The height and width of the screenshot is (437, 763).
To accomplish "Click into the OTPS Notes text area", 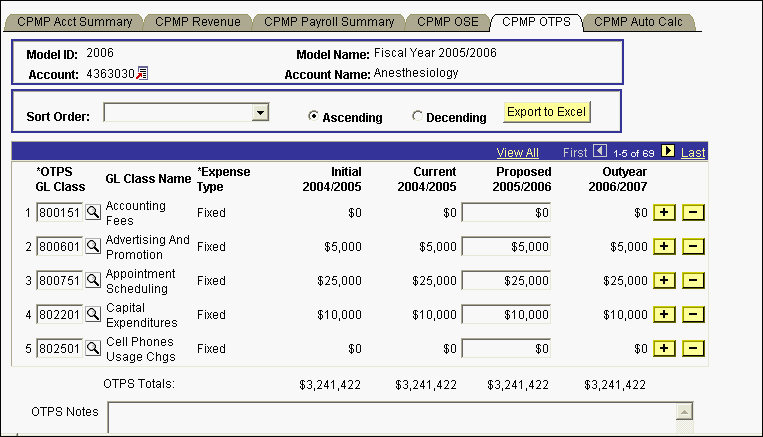I will tap(392, 419).
